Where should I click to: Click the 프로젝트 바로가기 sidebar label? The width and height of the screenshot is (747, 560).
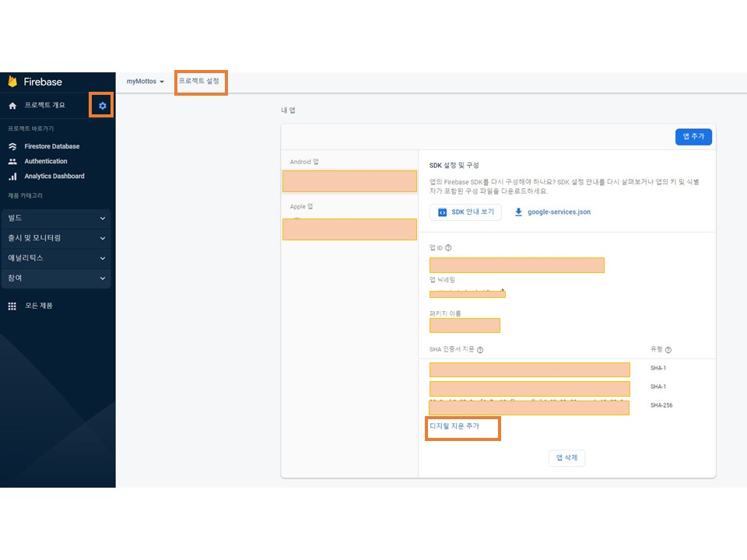[x=31, y=128]
